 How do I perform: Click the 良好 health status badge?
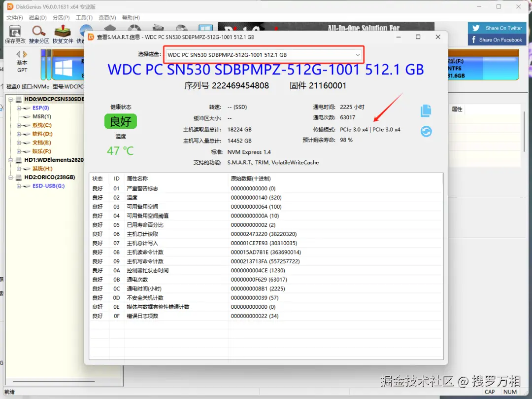121,121
